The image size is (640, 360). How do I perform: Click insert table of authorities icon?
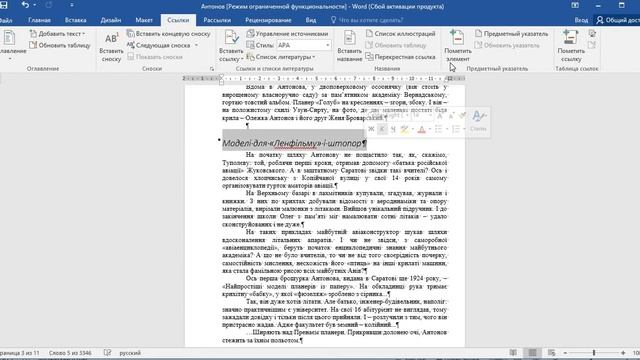[592, 34]
